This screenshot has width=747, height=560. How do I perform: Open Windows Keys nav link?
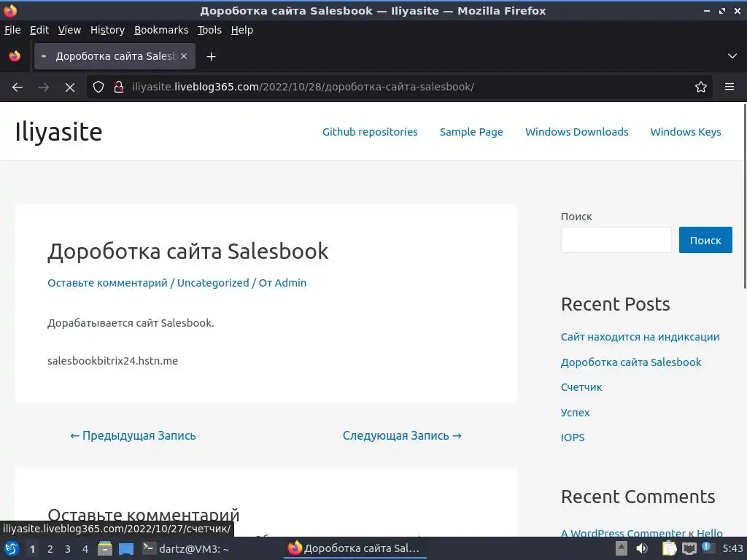(686, 132)
